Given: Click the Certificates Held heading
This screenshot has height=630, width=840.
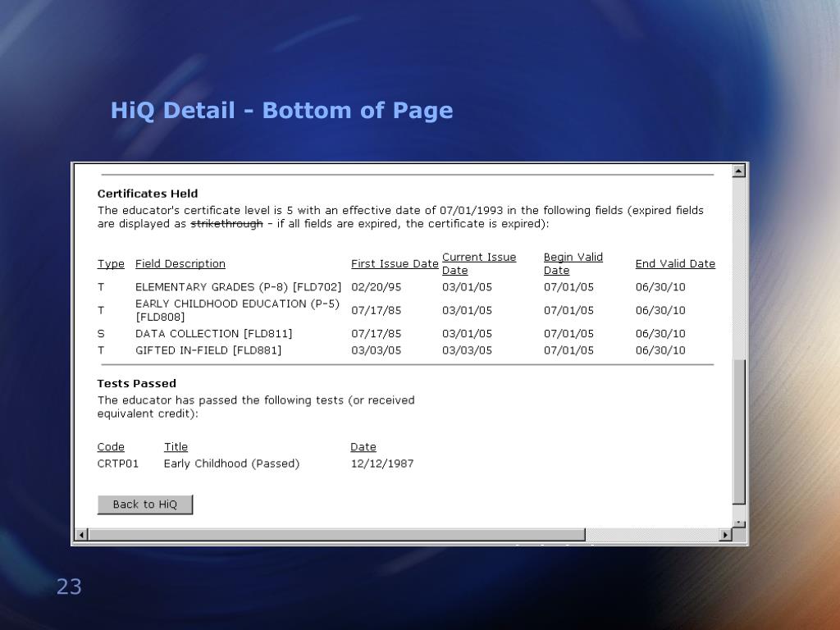Looking at the screenshot, I should [148, 194].
